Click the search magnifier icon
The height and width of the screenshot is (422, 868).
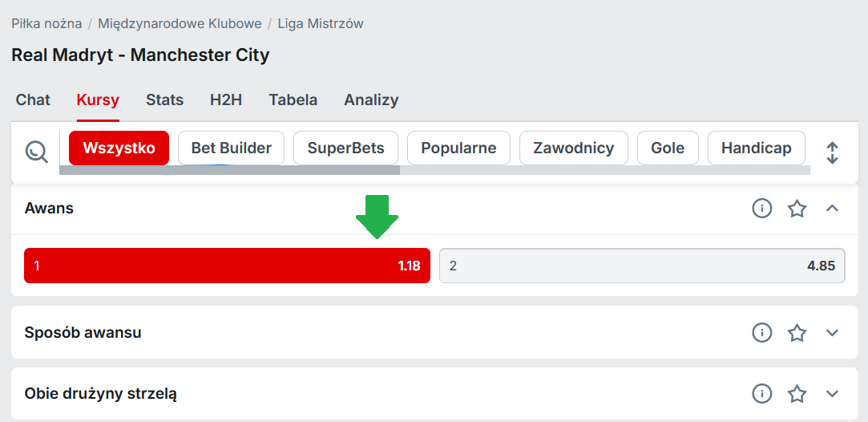tap(37, 151)
